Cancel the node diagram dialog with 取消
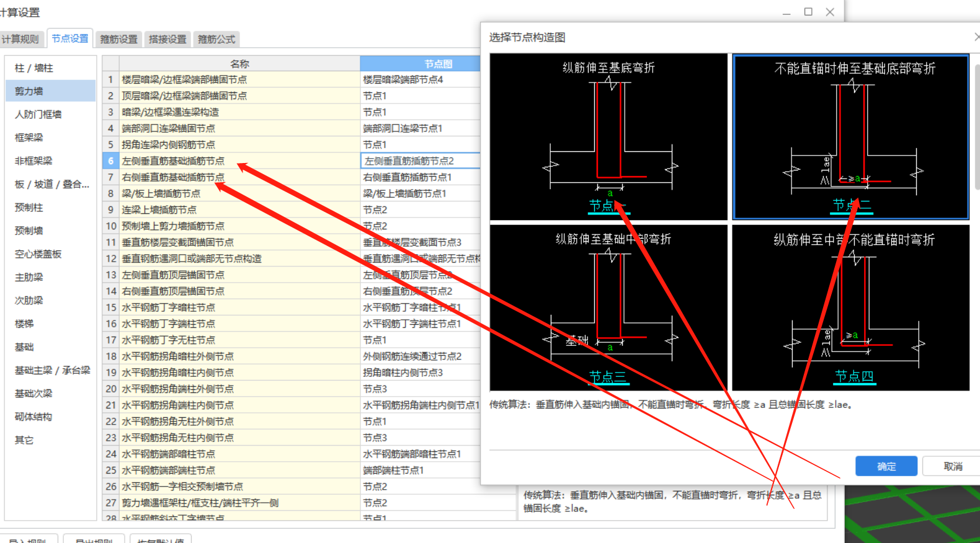Viewport: 980px width, 543px height. [x=953, y=466]
